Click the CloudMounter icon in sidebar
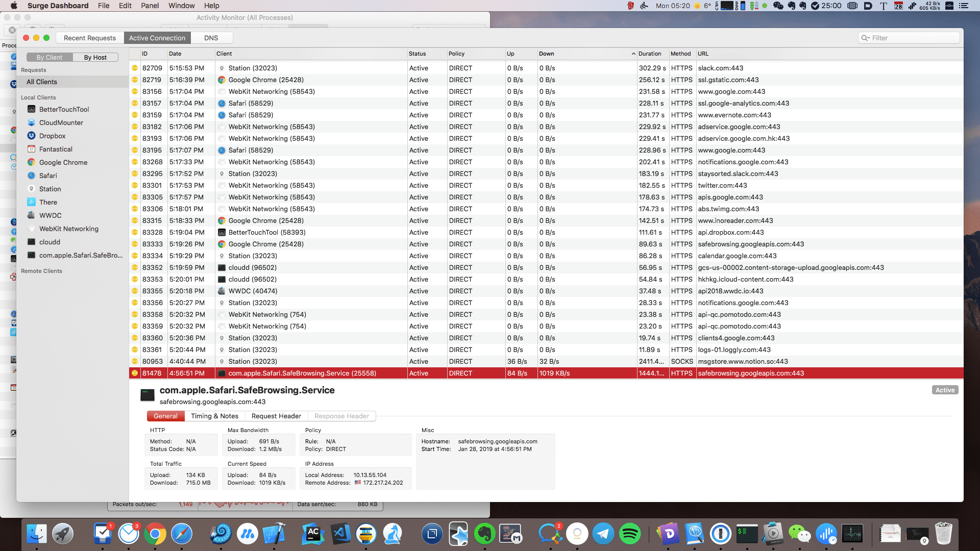 (x=31, y=122)
